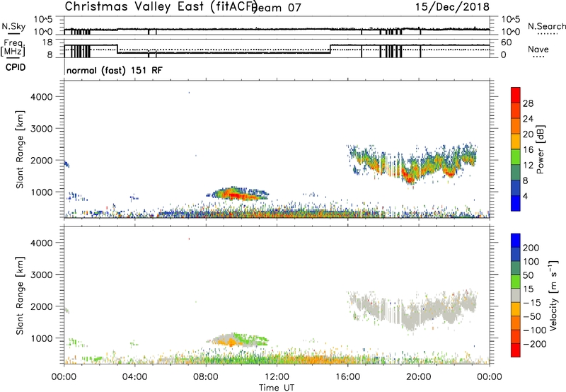
Task: Click the 'Freq. [MHz]' axis label
Action: [13, 47]
